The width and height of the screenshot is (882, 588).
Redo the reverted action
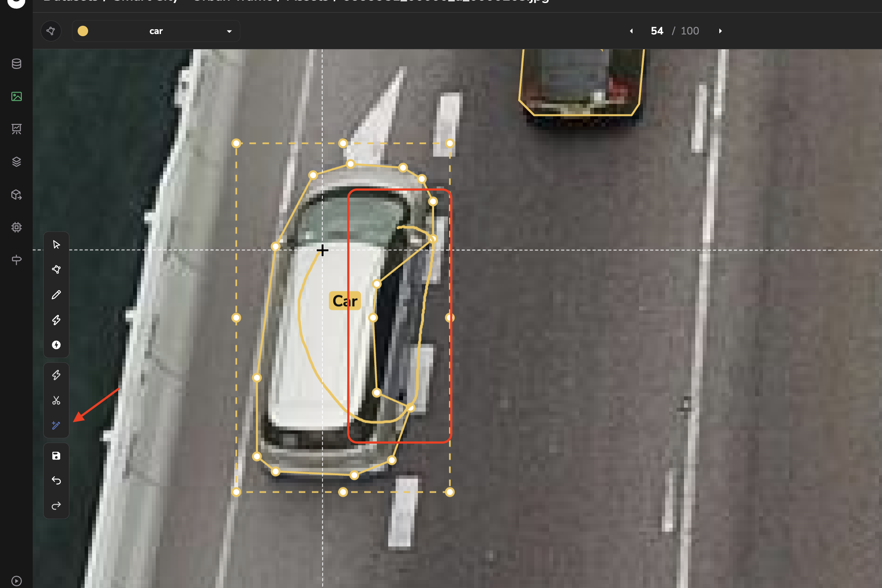(x=56, y=506)
